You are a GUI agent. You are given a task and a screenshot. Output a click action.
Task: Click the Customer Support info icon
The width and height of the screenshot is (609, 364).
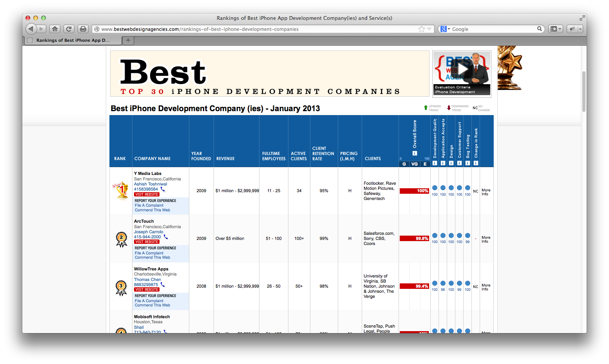(x=459, y=163)
